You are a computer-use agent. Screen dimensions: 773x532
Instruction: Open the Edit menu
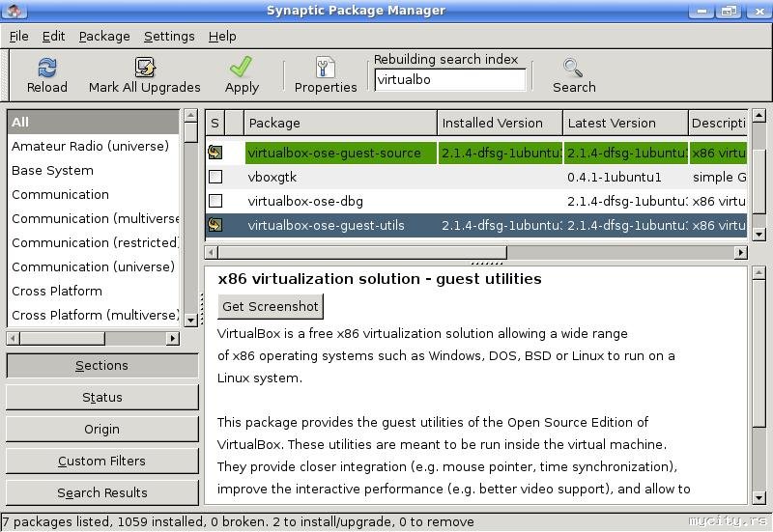pos(53,36)
